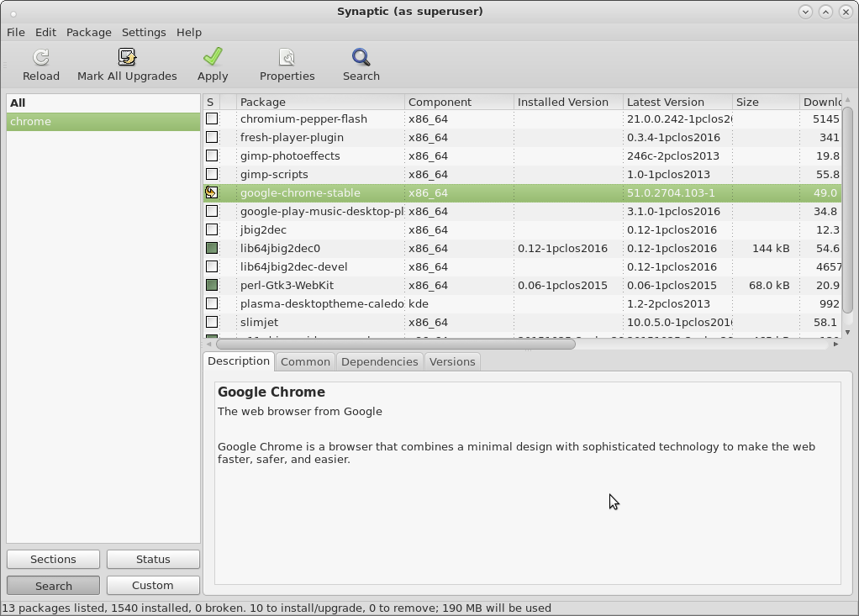Toggle the checkbox next to slimjet
Viewport: 859px width, 616px height.
(x=213, y=322)
